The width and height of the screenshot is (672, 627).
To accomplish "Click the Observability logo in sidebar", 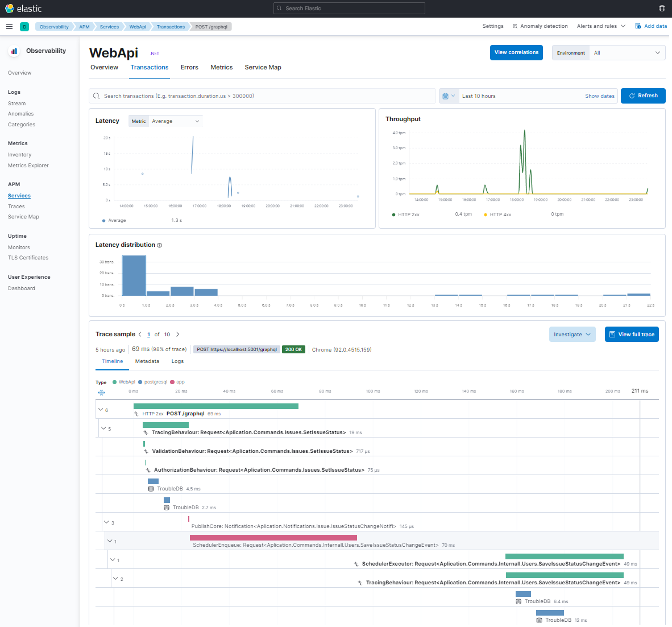I will (14, 51).
